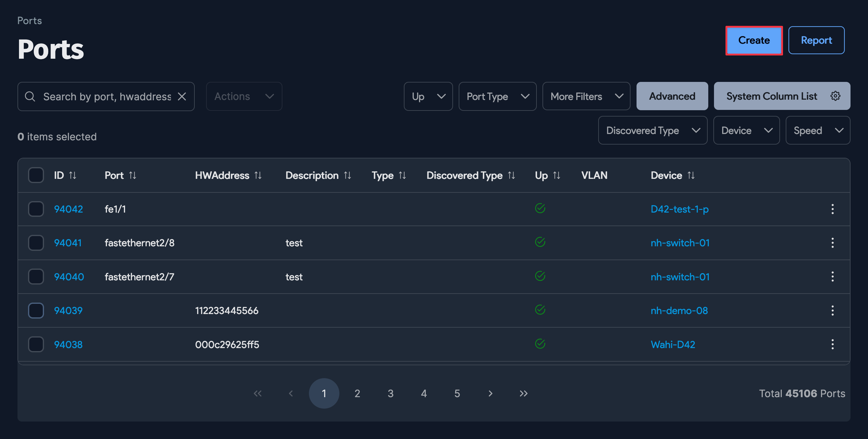Sort the table by the ID column arrows
This screenshot has width=868, height=439.
[x=73, y=175]
